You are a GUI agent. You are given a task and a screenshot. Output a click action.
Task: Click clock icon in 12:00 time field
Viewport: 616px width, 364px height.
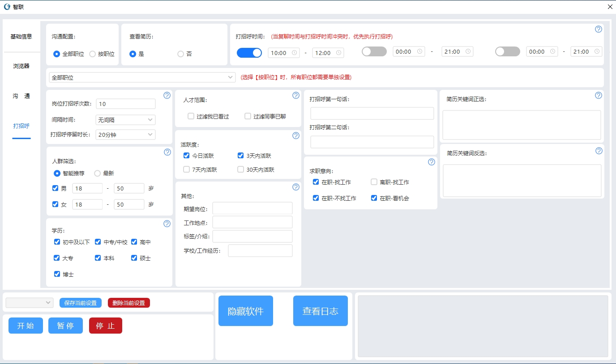339,53
